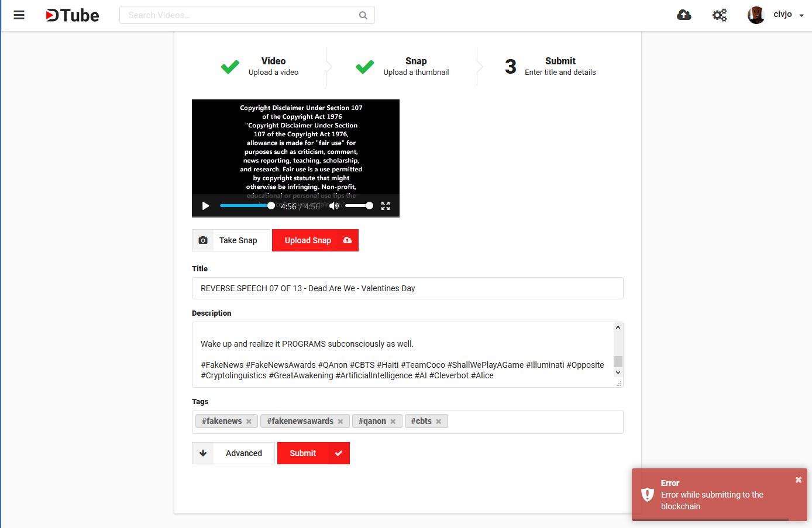Edit the video title field
Image resolution: width=812 pixels, height=528 pixels.
point(407,288)
